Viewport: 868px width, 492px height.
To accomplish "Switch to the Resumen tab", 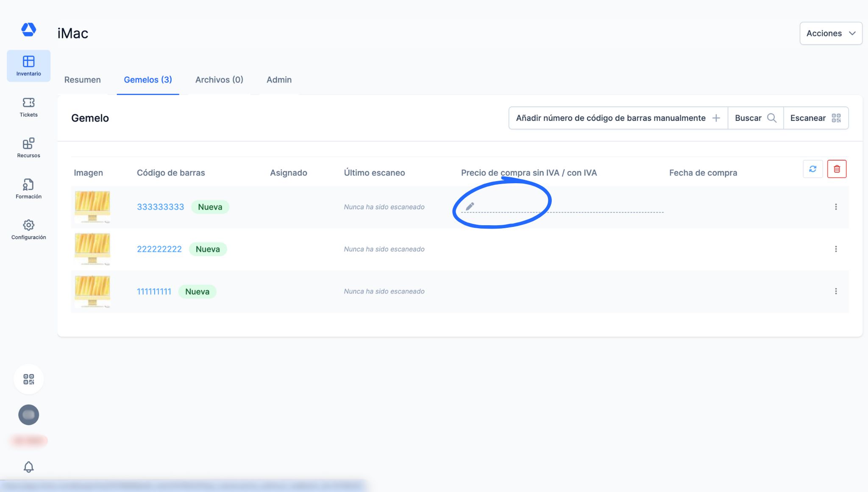I will coord(82,80).
